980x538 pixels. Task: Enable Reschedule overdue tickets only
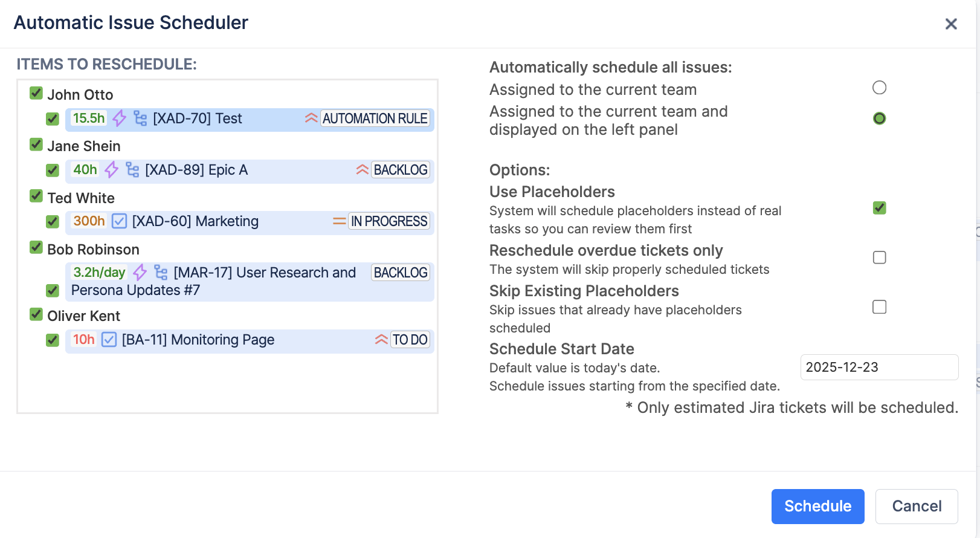coord(879,258)
